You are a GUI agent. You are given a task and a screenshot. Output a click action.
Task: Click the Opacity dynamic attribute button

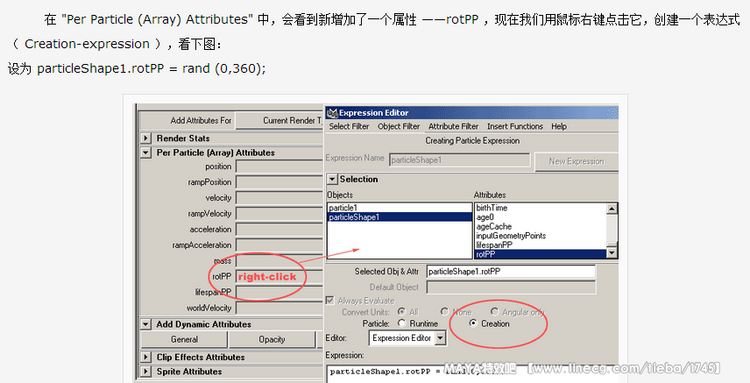(272, 339)
